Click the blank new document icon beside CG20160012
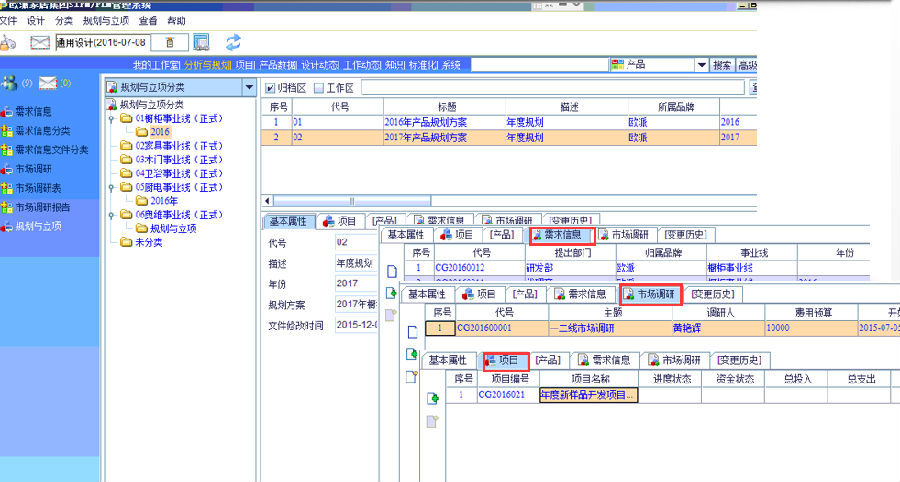900x482 pixels. tap(392, 269)
